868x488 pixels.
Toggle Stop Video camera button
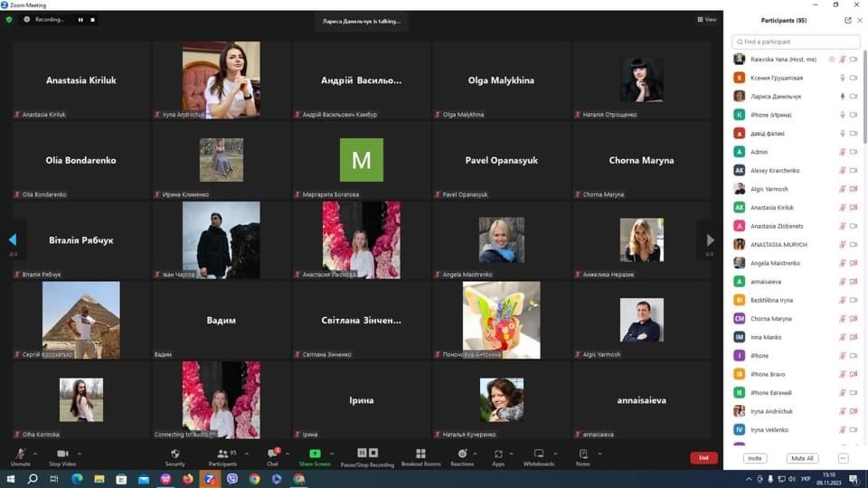point(62,454)
